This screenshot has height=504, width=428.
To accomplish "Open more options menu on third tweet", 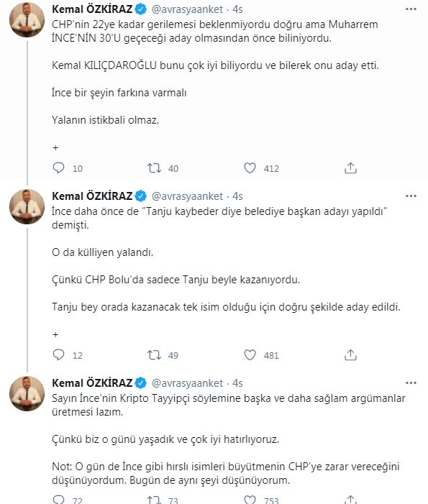I will [411, 382].
